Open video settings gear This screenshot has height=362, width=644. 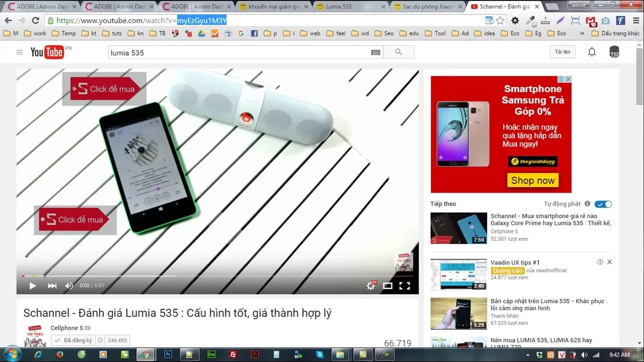(x=371, y=286)
